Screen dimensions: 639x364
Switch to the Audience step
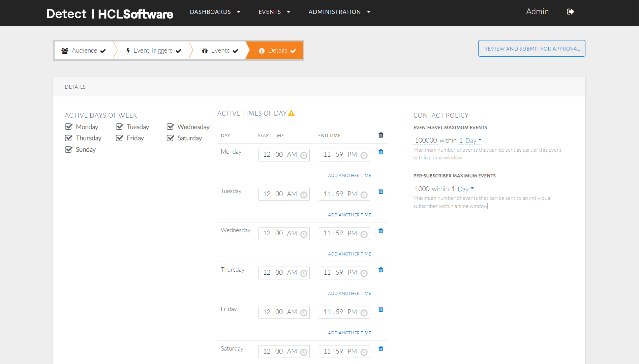(84, 51)
